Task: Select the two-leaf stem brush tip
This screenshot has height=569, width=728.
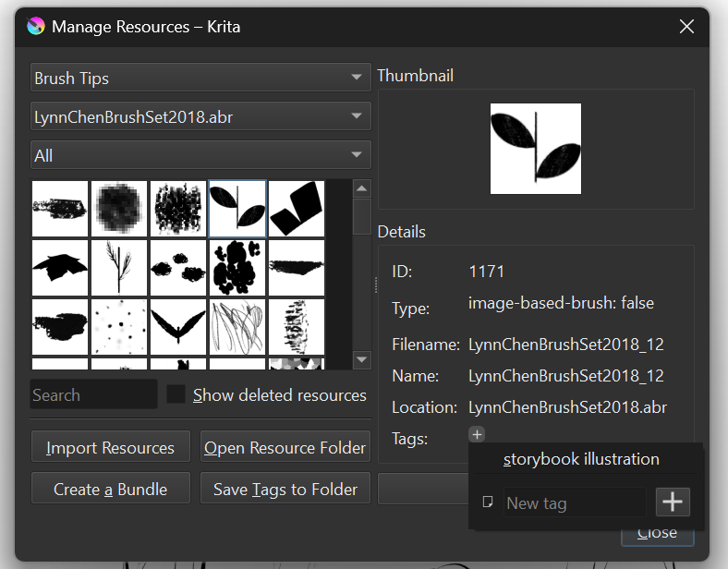Action: click(x=237, y=209)
